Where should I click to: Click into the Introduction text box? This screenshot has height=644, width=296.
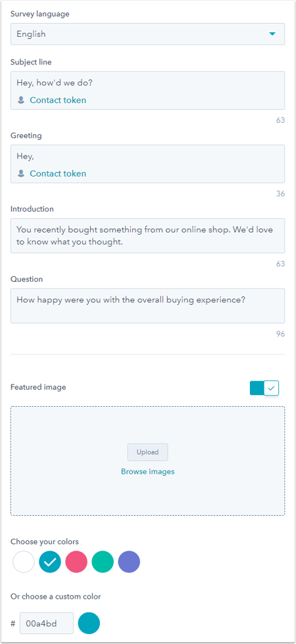pos(147,235)
